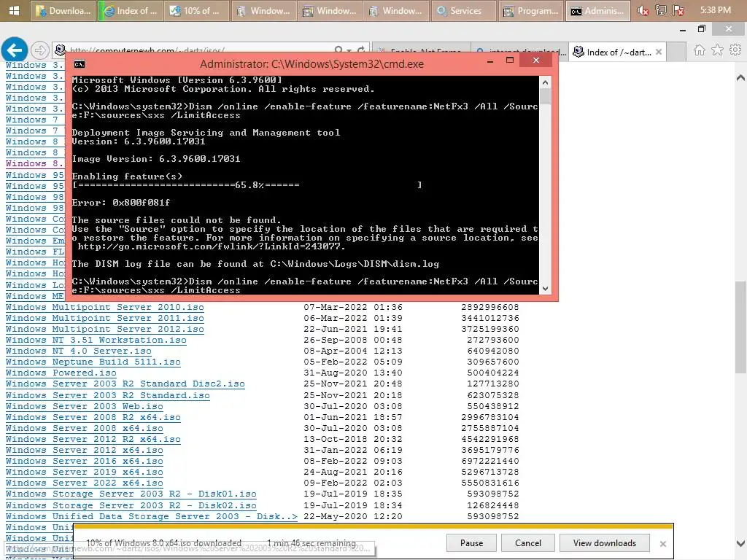Click the Windows Start button
The width and height of the screenshot is (747, 560).
pos(15,10)
